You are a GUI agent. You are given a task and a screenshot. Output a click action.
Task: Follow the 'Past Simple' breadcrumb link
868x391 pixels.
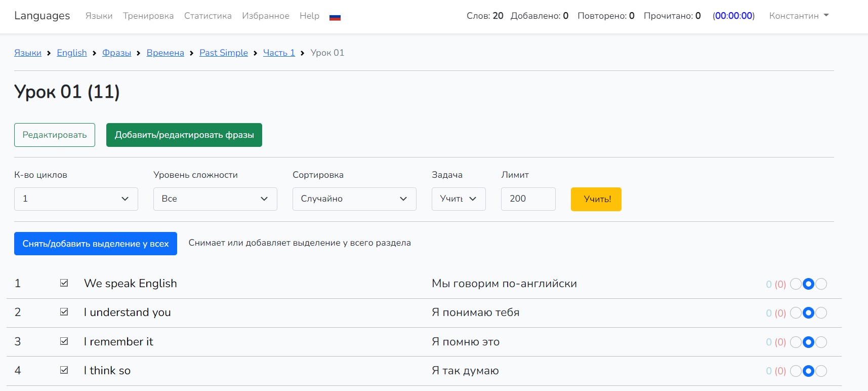coord(223,53)
